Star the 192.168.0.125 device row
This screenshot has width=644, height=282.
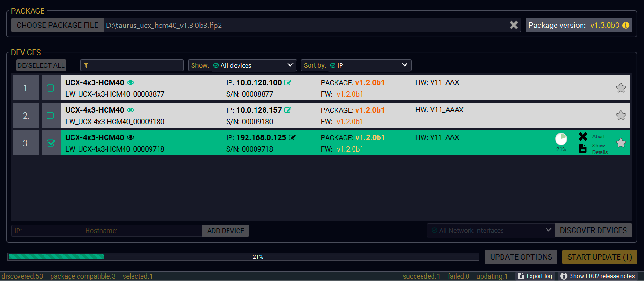[621, 143]
